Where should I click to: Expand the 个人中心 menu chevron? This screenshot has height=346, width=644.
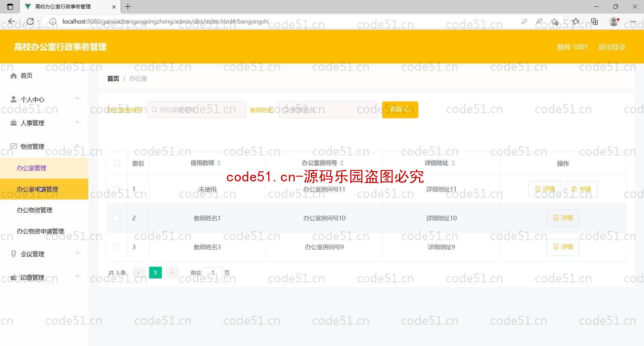[x=77, y=98]
